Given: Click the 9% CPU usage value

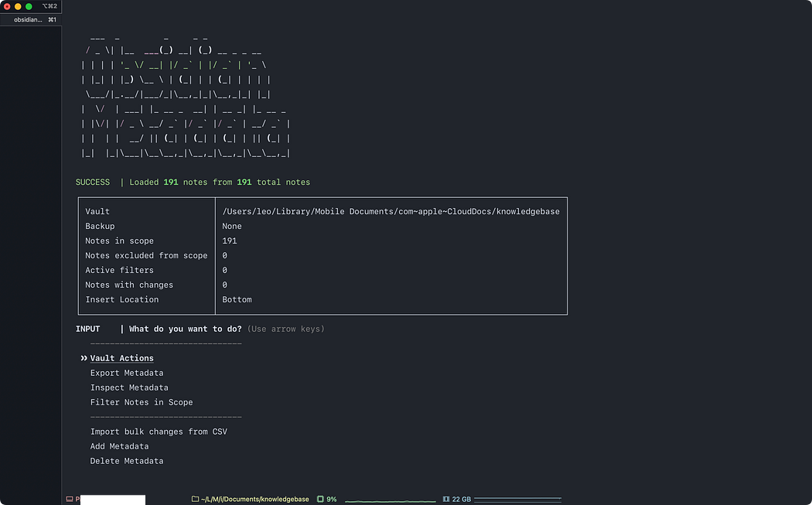Looking at the screenshot, I should [x=332, y=500].
